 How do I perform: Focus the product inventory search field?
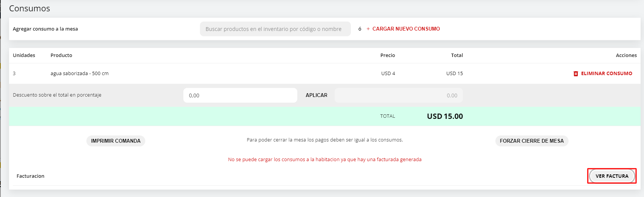coord(275,29)
